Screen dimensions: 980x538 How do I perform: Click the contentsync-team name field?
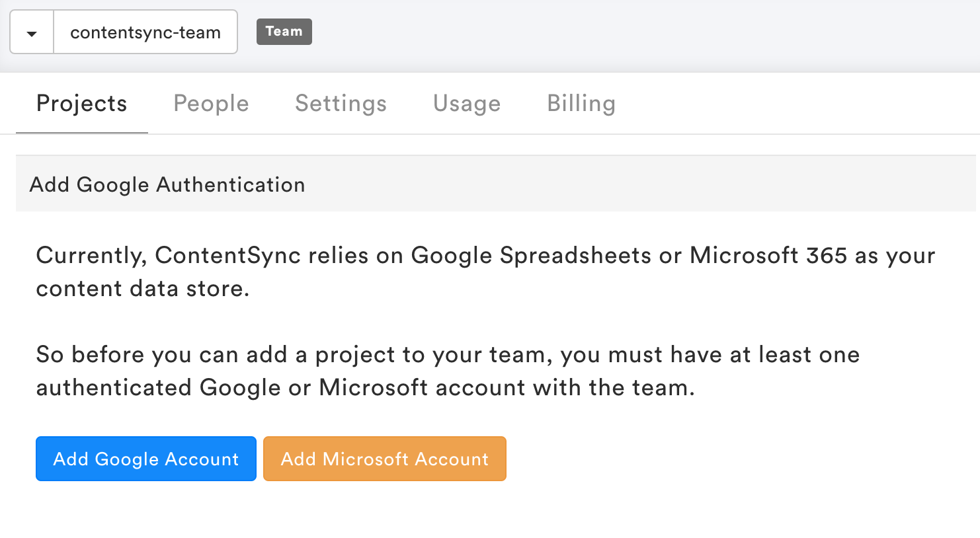(145, 32)
